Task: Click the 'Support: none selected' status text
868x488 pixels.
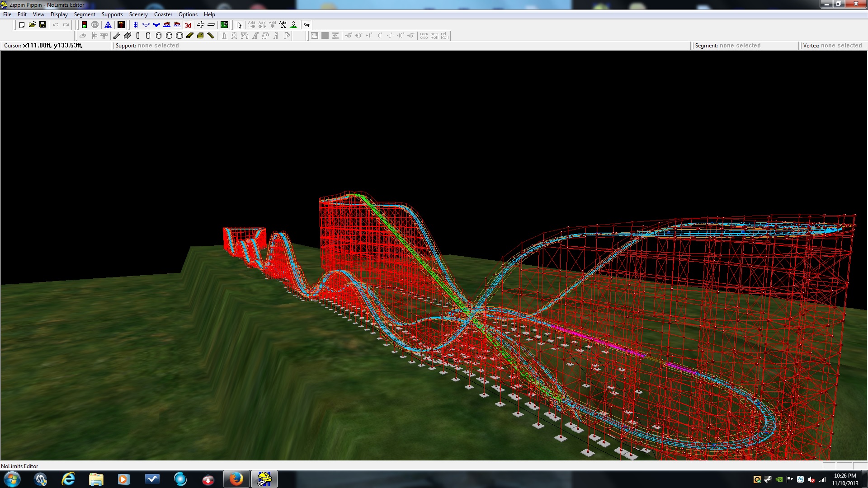Action: click(147, 46)
